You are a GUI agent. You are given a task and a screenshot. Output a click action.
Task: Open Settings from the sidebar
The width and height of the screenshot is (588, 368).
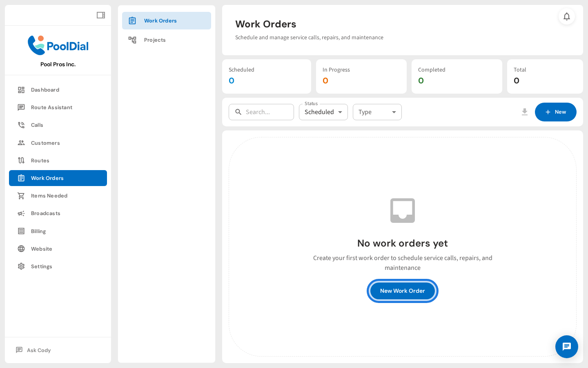coord(42,266)
